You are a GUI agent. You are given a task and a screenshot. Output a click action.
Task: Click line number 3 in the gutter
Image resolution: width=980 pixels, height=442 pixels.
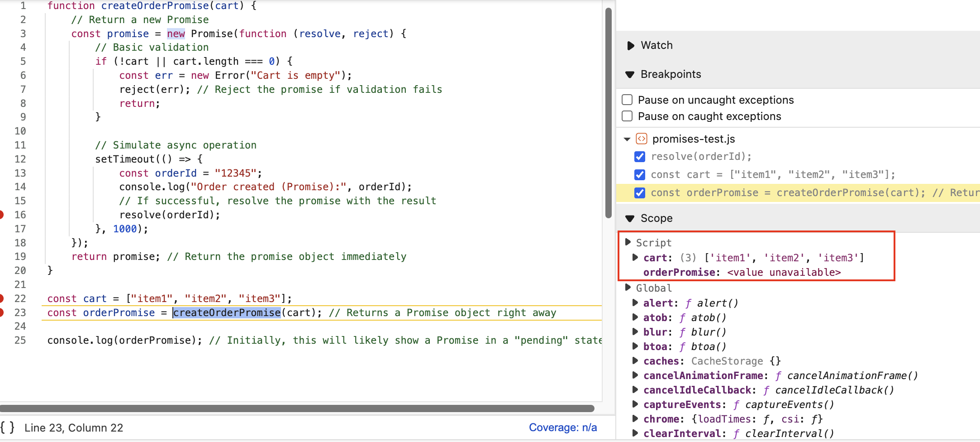coord(23,34)
